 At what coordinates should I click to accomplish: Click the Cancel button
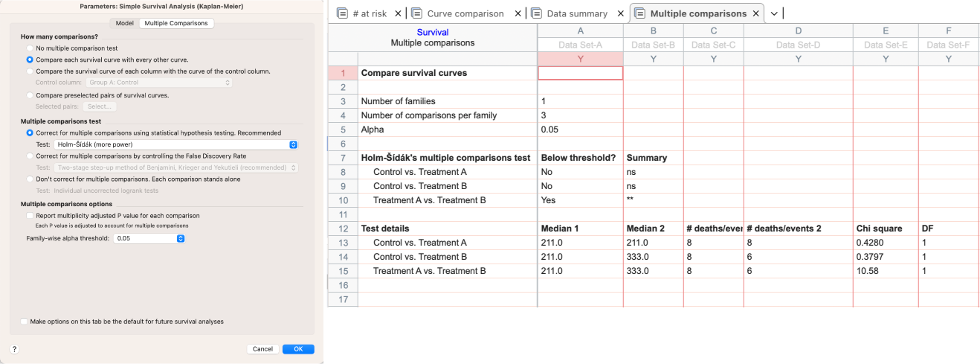tap(262, 349)
